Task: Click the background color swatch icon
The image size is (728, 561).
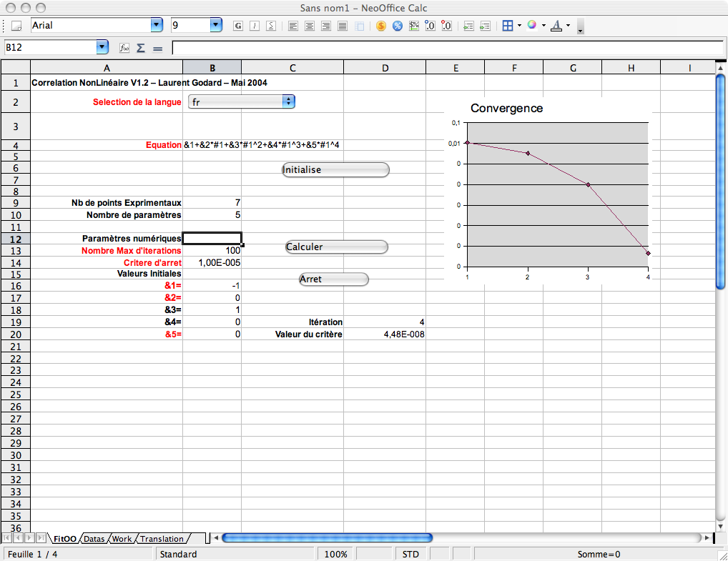Action: coord(531,26)
